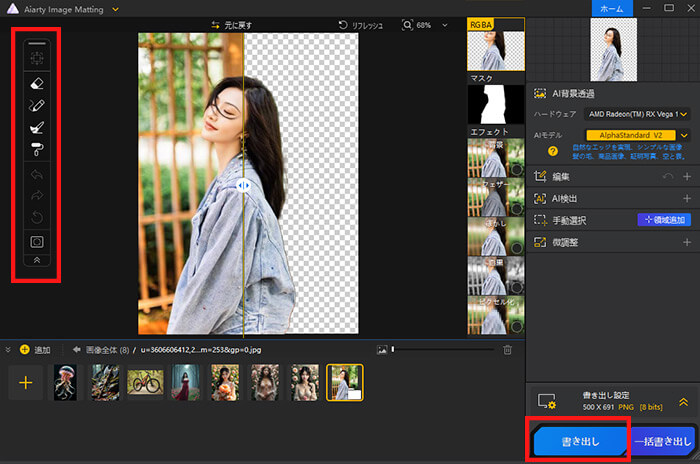Click the frame view icon in toolbar
This screenshot has width=700, height=464.
coord(36,241)
